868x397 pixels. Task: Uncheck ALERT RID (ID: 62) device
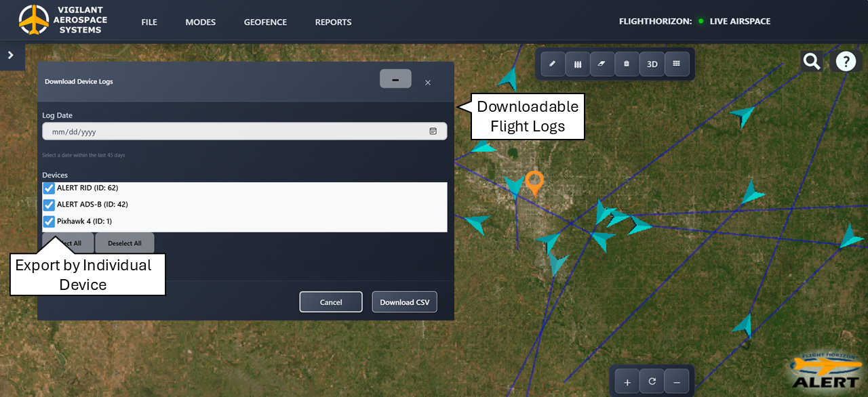click(x=49, y=188)
